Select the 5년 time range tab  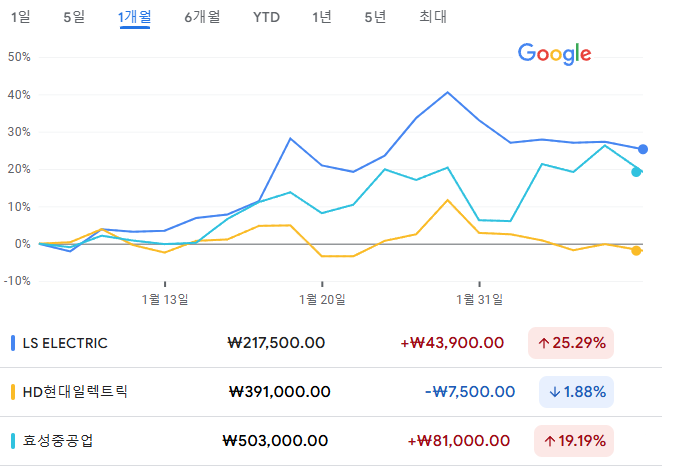pyautogui.click(x=375, y=17)
